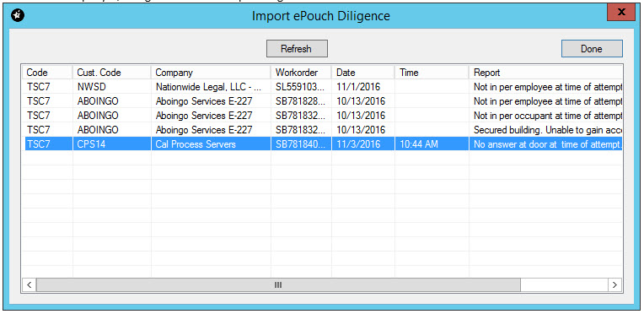Click the Refresh button
This screenshot has height=314, width=644.
coord(297,49)
